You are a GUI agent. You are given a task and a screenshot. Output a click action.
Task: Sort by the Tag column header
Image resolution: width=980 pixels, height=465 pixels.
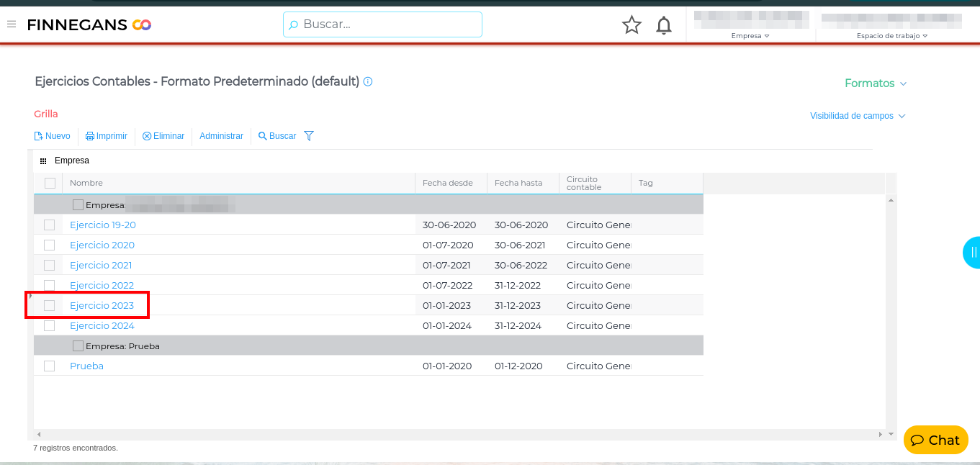pyautogui.click(x=667, y=183)
